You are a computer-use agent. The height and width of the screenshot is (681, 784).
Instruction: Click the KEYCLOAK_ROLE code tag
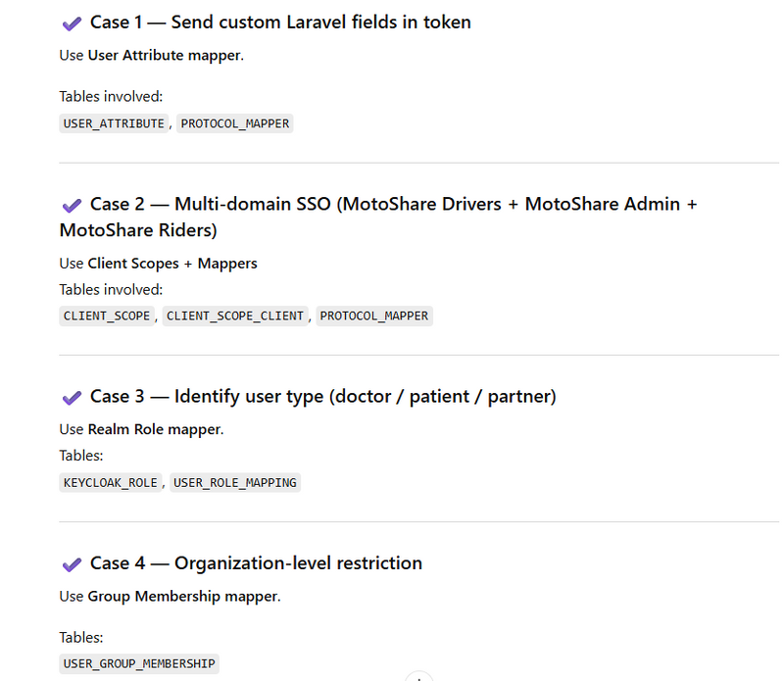110,482
